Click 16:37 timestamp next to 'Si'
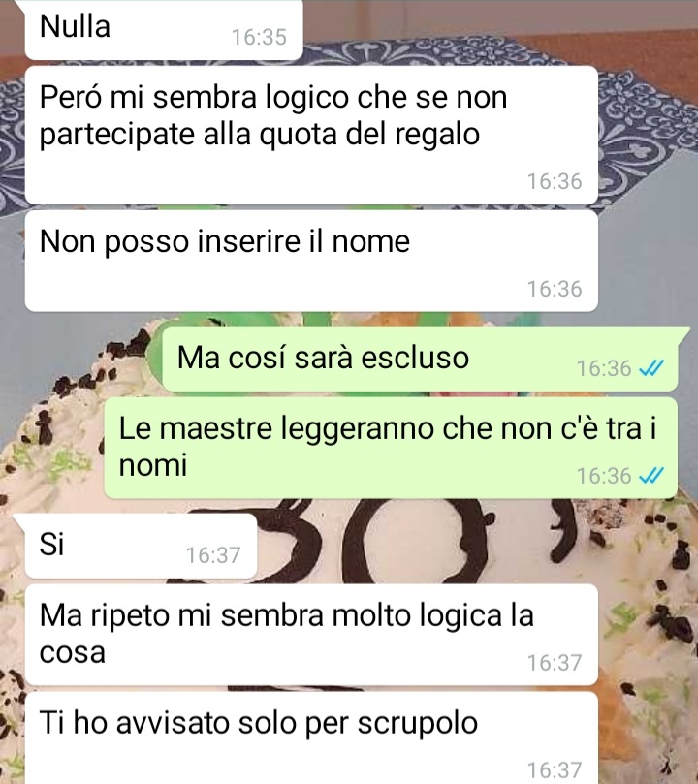 213,555
